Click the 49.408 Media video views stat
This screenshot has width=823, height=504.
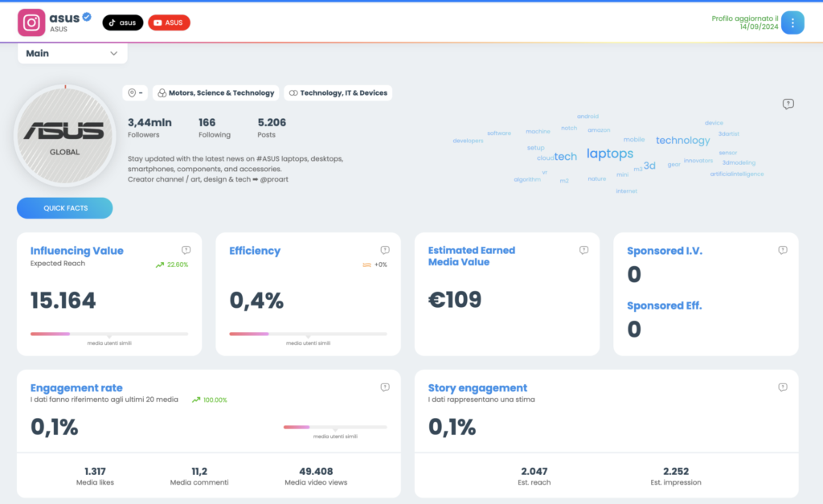316,476
